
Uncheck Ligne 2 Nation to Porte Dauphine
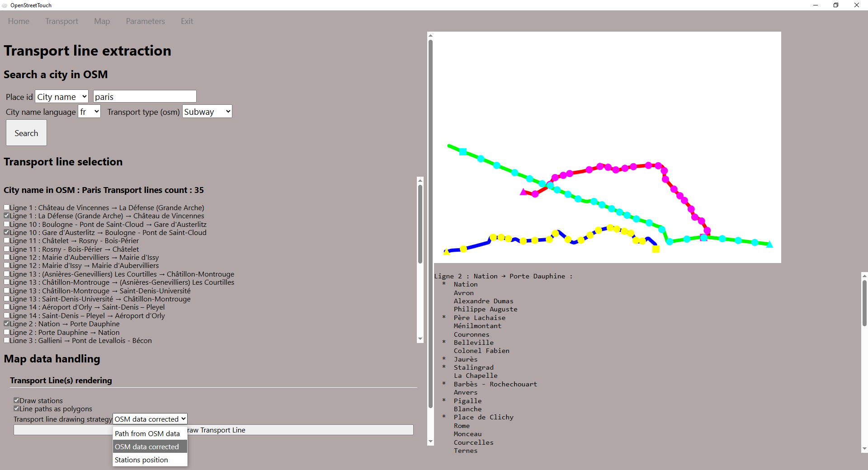(x=7, y=324)
